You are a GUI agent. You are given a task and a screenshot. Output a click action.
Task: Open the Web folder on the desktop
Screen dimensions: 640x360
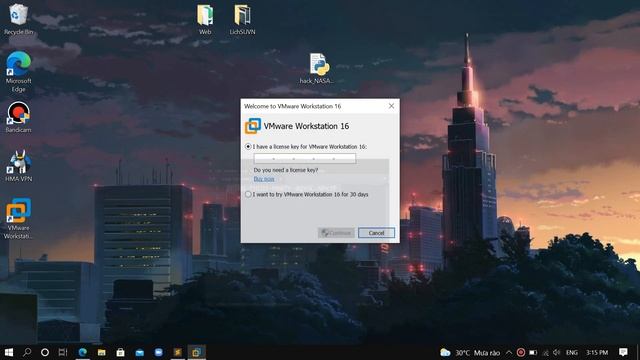click(205, 20)
